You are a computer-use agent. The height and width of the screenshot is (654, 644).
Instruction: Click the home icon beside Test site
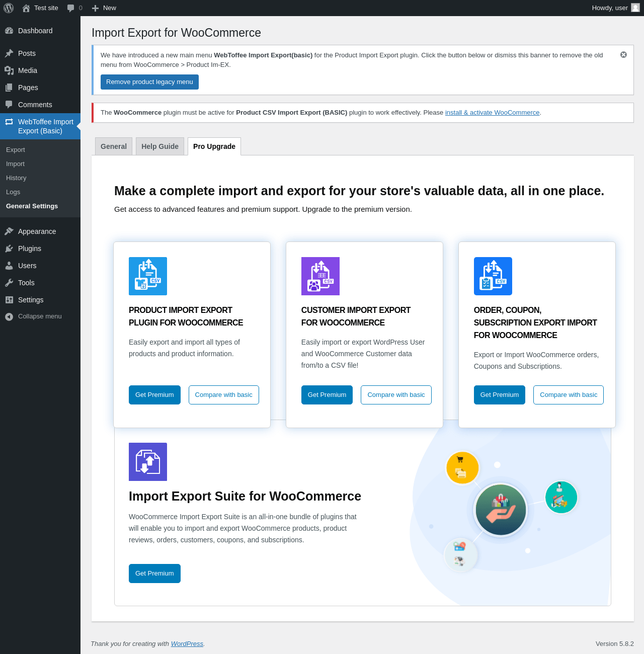(26, 8)
